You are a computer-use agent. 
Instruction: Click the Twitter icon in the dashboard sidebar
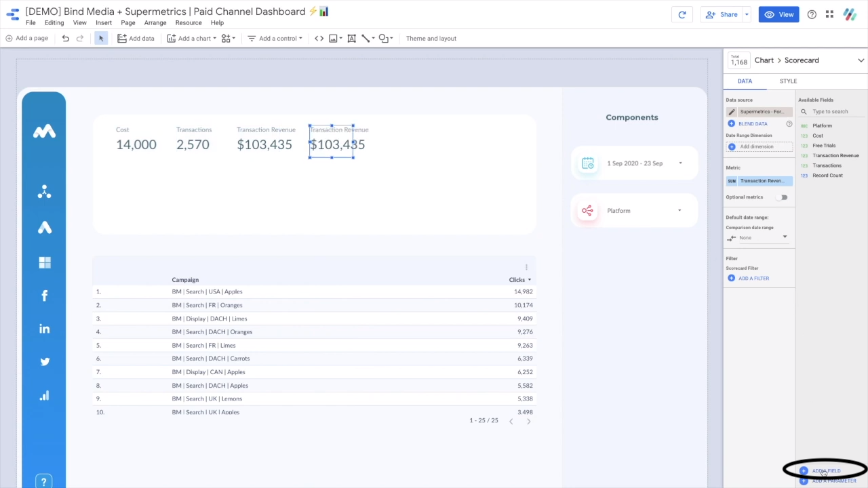44,362
